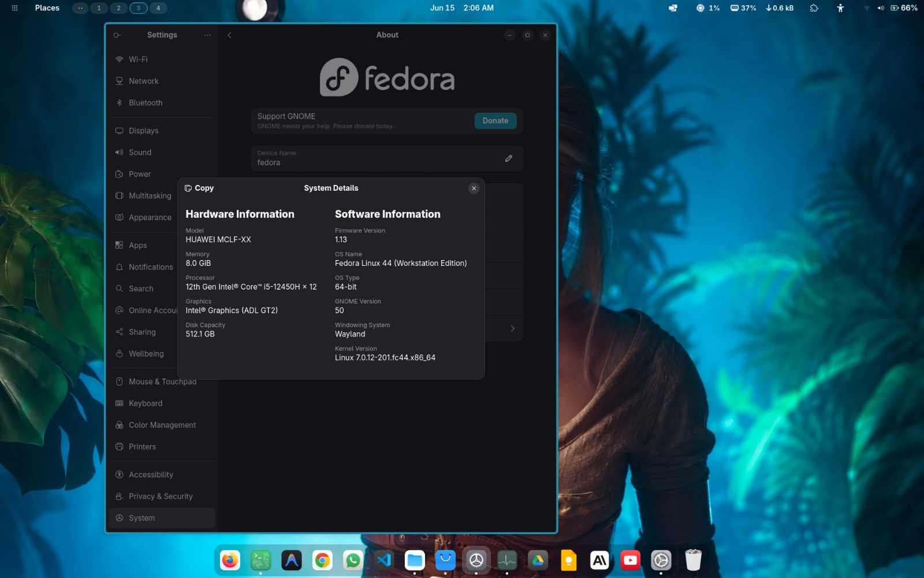Launch Firefox from the dock
This screenshot has height=578, width=924.
(230, 560)
